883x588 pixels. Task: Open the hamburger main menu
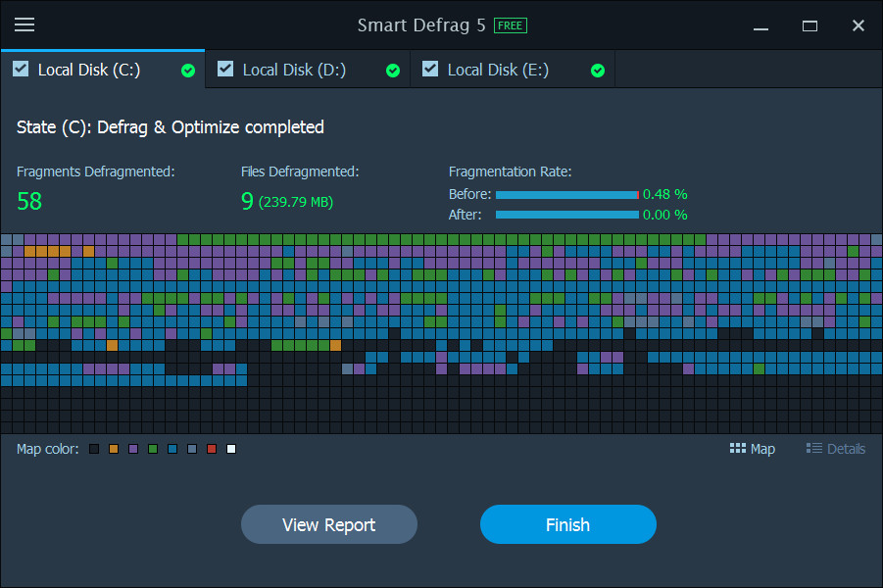click(25, 24)
